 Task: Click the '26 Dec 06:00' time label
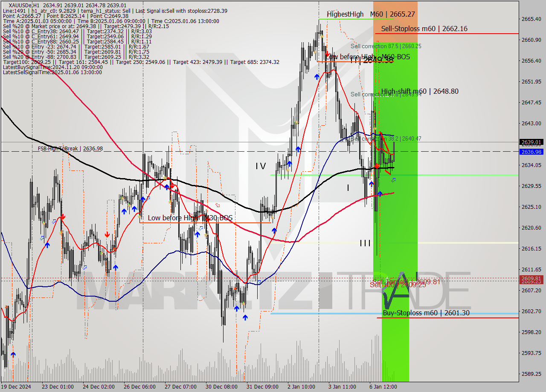(140, 386)
